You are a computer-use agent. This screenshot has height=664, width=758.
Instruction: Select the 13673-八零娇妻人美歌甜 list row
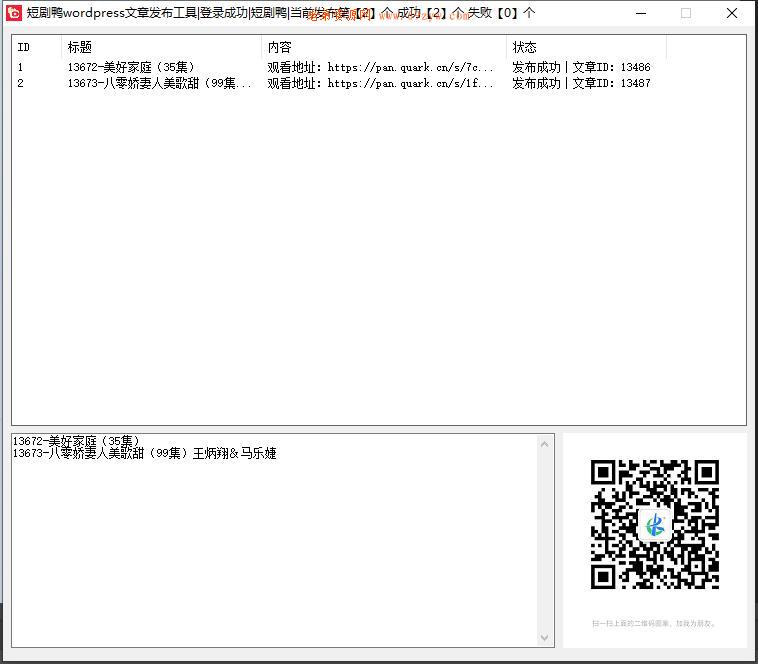pos(158,83)
